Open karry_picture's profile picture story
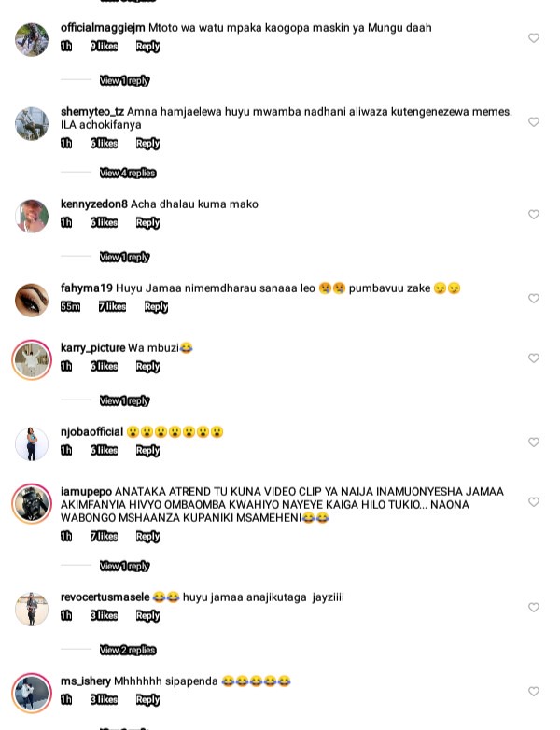560x730 pixels. 32,360
